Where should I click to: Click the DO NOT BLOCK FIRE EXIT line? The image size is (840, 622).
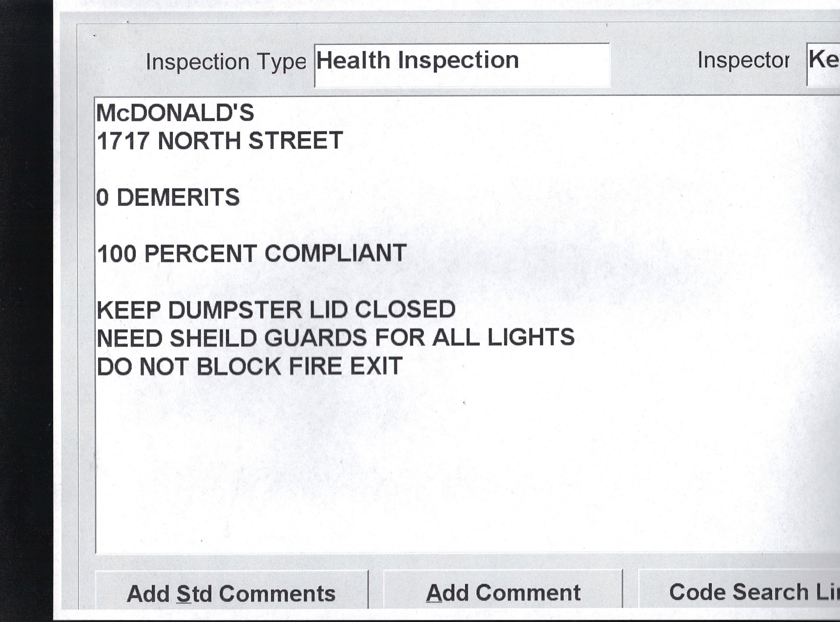click(x=249, y=366)
